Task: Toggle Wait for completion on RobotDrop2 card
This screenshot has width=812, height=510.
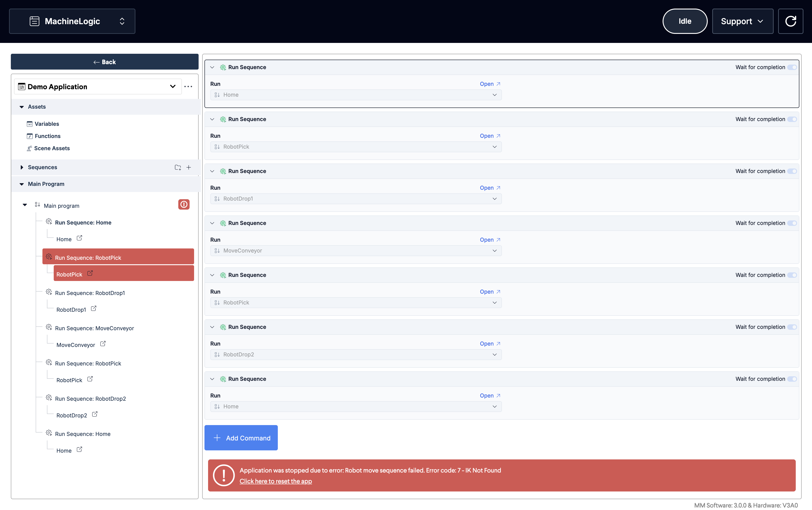Action: [792, 327]
